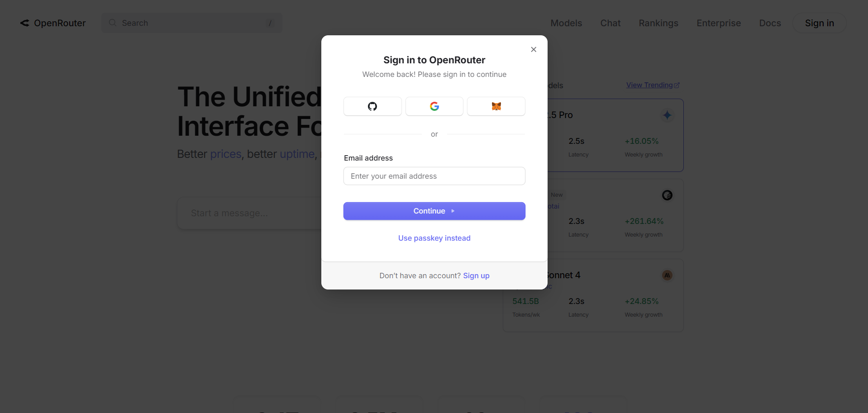Open the Sign up page
This screenshot has height=413, width=868.
pyautogui.click(x=476, y=275)
